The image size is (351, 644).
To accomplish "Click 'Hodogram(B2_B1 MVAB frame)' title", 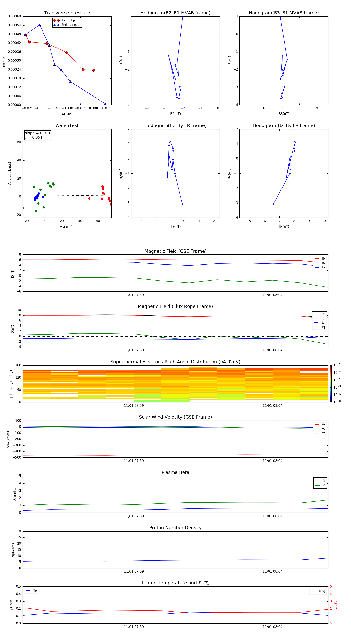I will [175, 13].
